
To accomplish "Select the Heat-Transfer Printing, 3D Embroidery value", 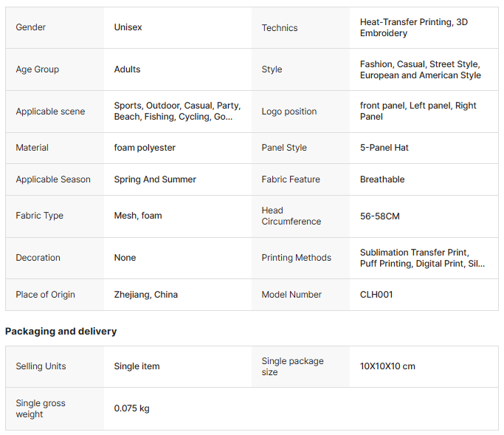I will point(414,28).
